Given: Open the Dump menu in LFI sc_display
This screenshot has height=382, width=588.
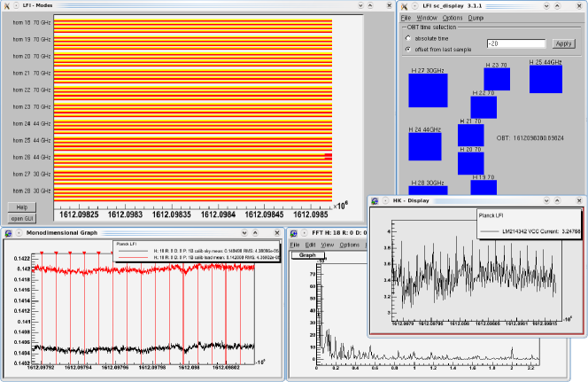Looking at the screenshot, I should [476, 18].
